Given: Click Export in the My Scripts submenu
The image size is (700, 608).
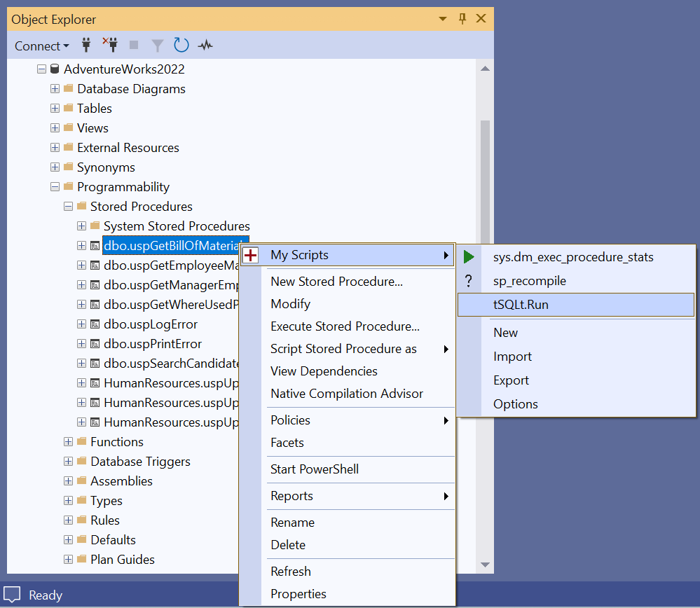Looking at the screenshot, I should pos(511,380).
